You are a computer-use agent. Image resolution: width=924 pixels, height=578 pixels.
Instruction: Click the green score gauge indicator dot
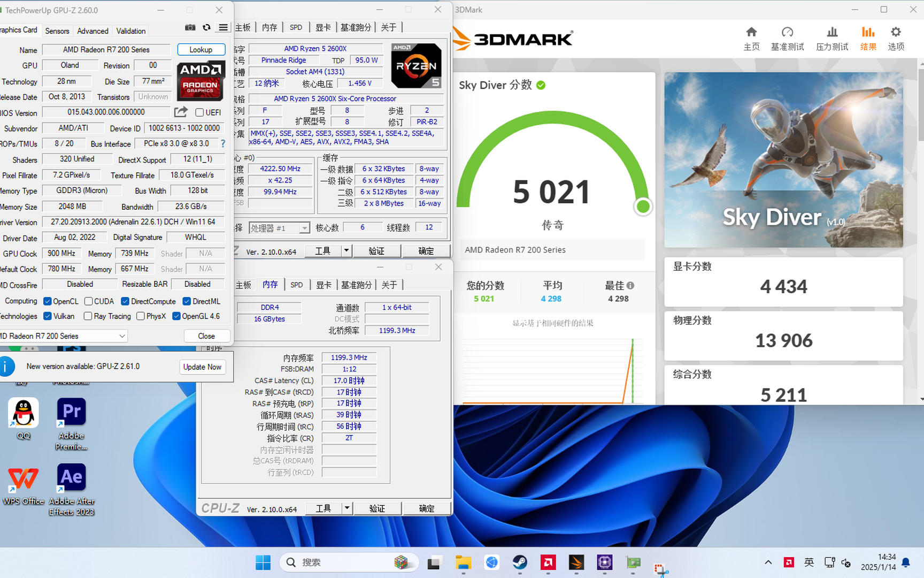coord(643,207)
